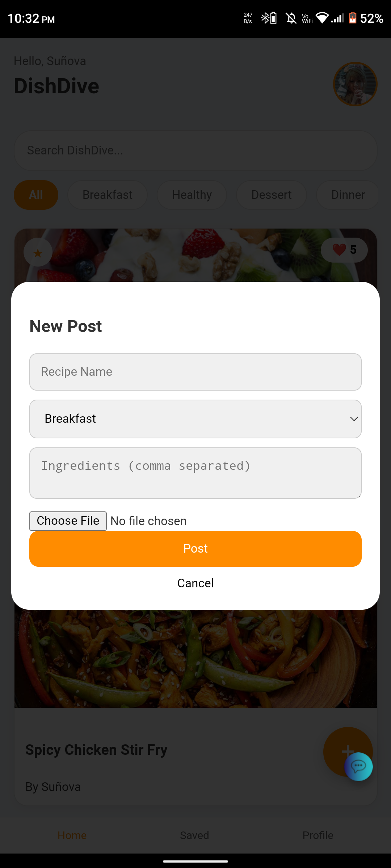Open the Profile tab
Viewport: 391px width, 868px height.
pos(318,835)
